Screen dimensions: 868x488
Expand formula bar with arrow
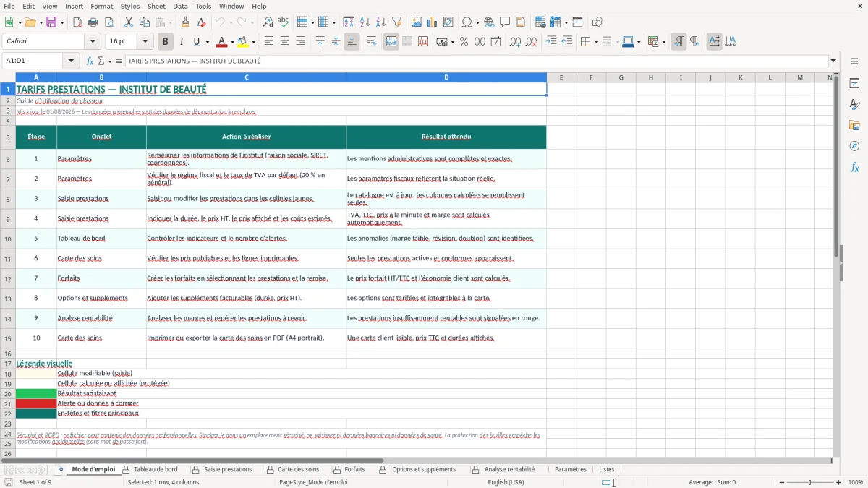click(x=833, y=61)
